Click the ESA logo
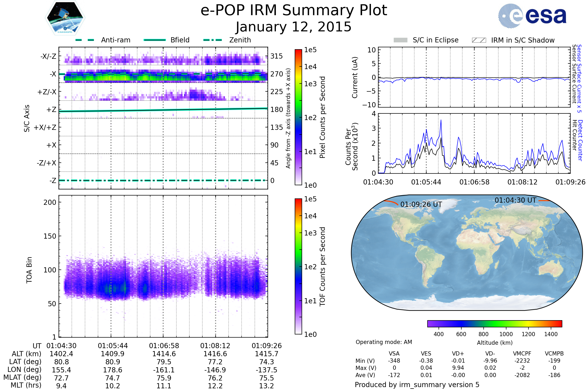Screen dimensions: 588x392 tap(532, 16)
